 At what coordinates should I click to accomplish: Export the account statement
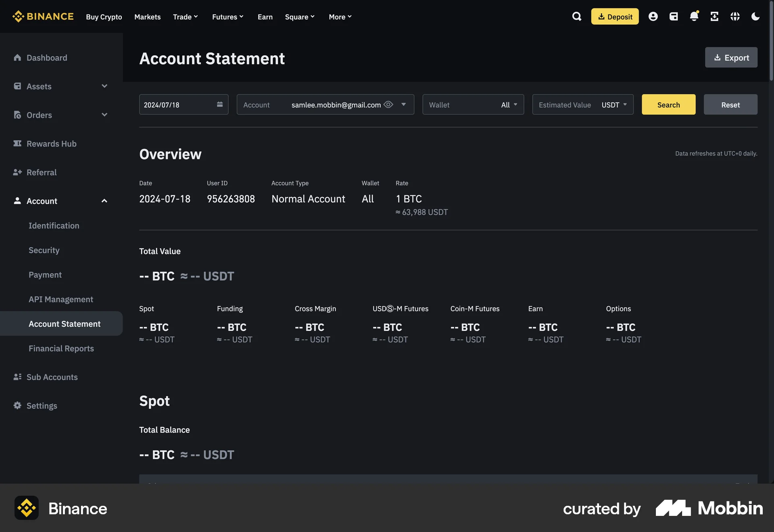click(731, 57)
